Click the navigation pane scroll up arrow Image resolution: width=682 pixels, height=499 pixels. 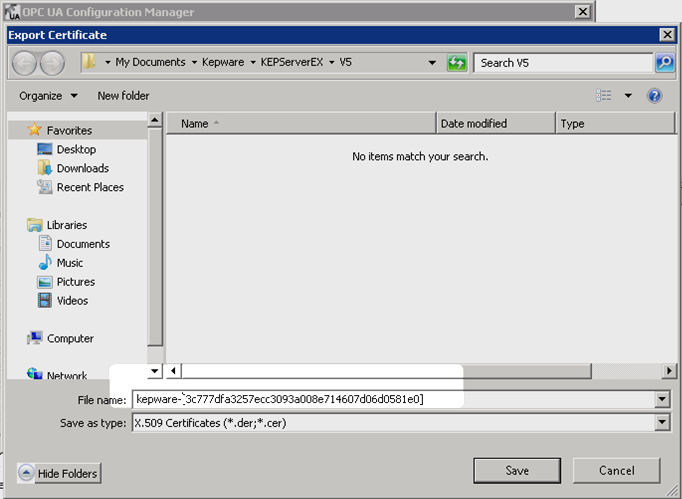(154, 120)
